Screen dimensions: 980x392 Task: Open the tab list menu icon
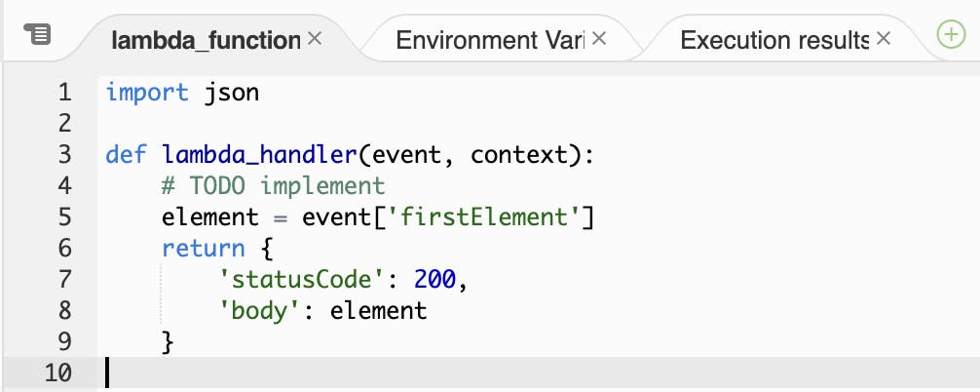[x=36, y=37]
